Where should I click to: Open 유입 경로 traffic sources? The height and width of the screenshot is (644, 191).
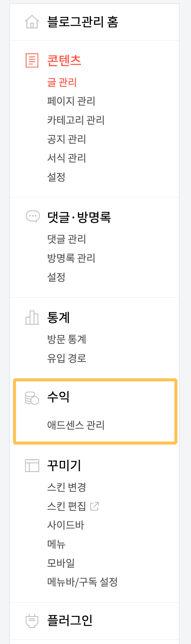(x=67, y=358)
